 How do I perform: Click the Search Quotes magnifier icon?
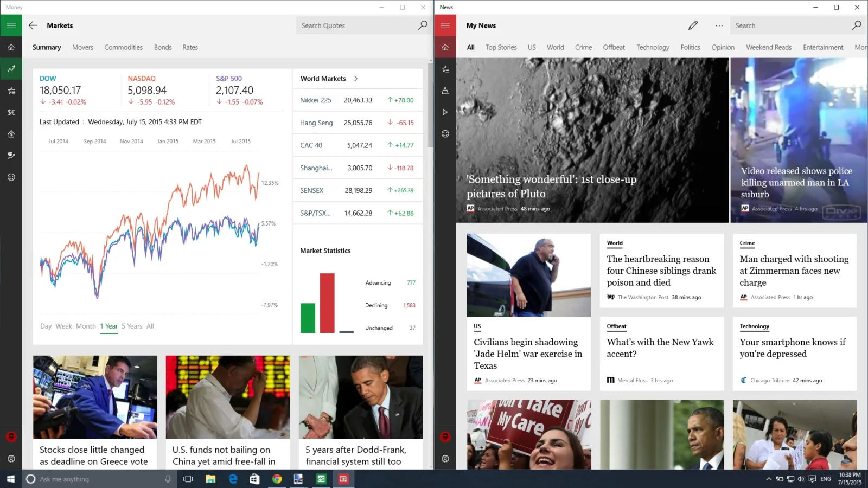pos(423,25)
